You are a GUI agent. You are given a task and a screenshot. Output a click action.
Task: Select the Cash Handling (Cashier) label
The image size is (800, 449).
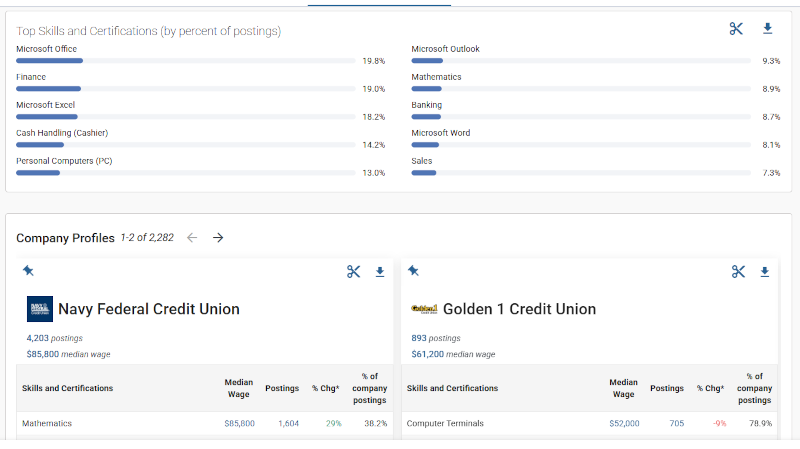[x=62, y=133]
